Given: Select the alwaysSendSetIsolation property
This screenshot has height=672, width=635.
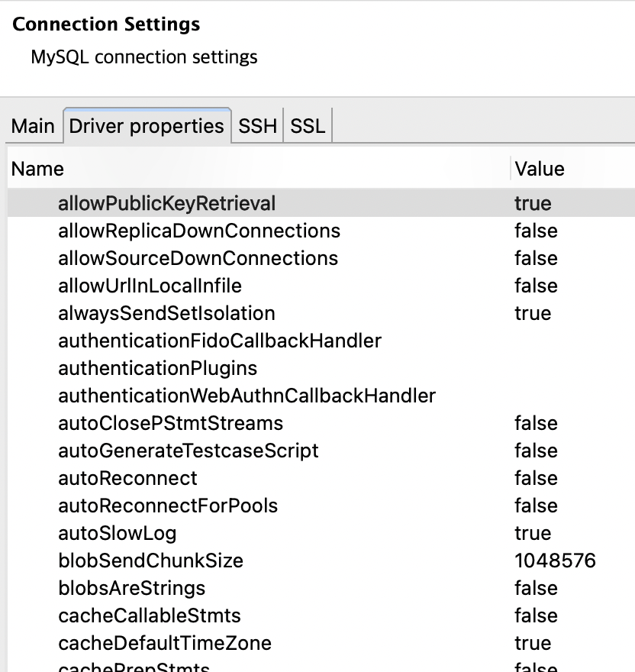Looking at the screenshot, I should click(x=166, y=313).
